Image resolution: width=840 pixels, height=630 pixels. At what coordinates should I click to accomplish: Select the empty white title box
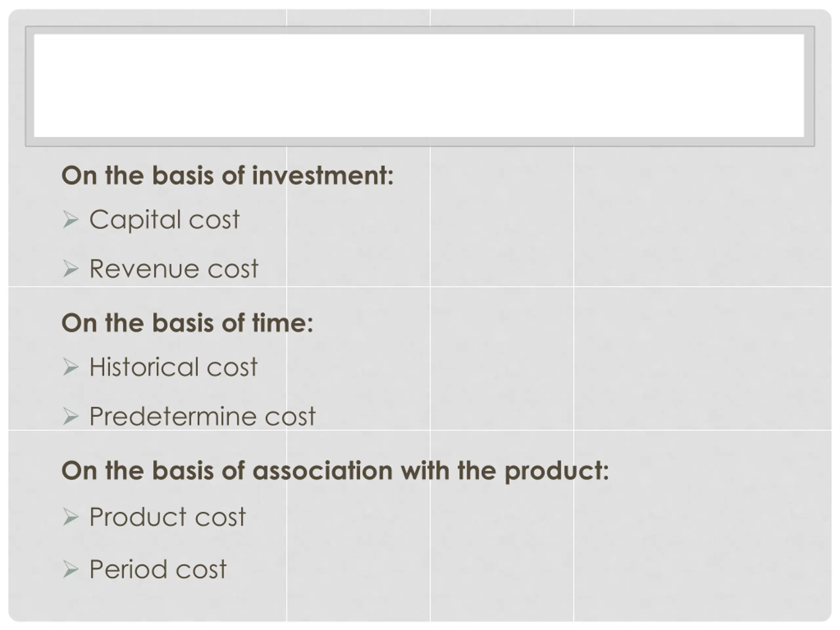[419, 86]
